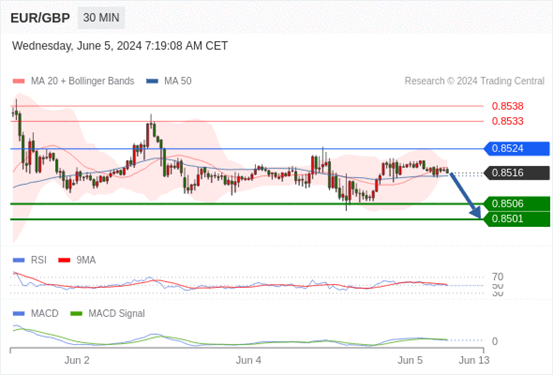
Task: Click the MACD Signal green swatch
Action: pos(76,314)
